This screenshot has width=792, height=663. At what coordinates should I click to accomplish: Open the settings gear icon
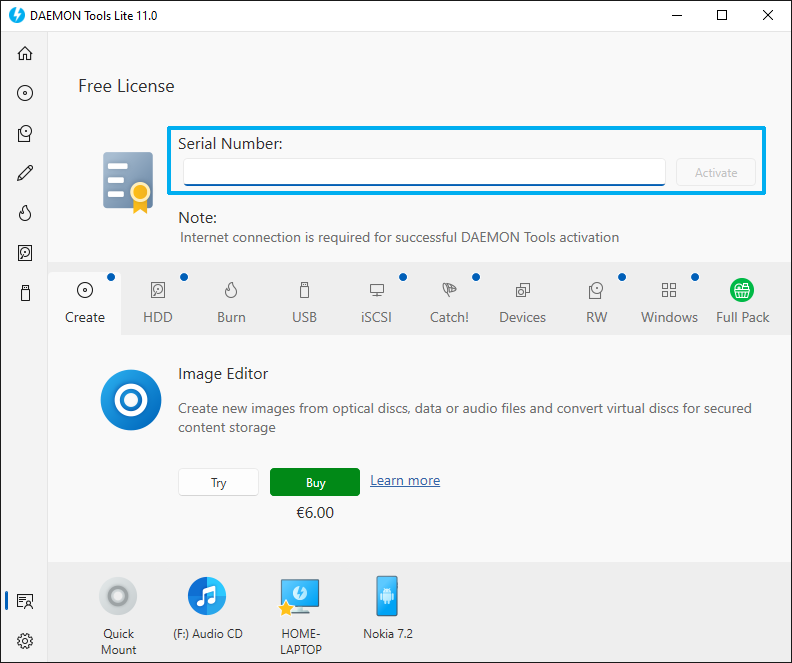point(25,640)
